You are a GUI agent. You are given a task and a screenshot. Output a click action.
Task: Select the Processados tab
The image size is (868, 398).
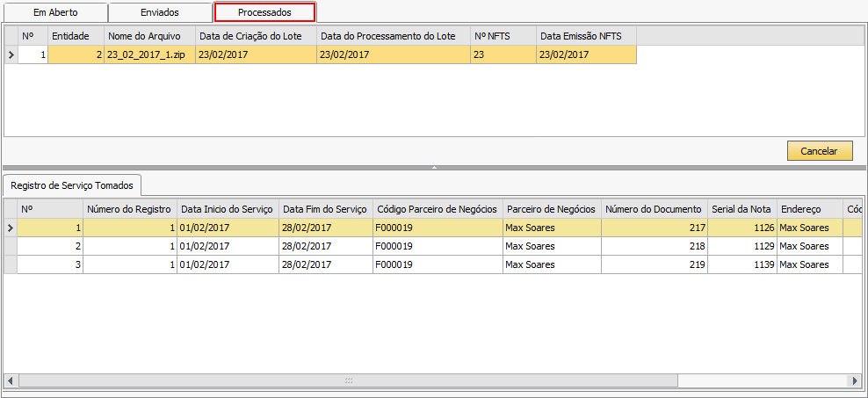click(264, 11)
